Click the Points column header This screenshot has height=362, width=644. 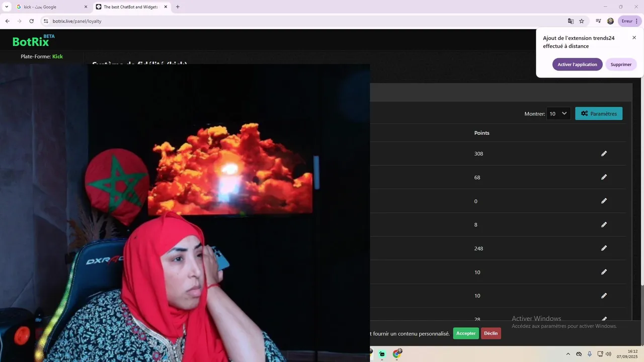pyautogui.click(x=481, y=133)
